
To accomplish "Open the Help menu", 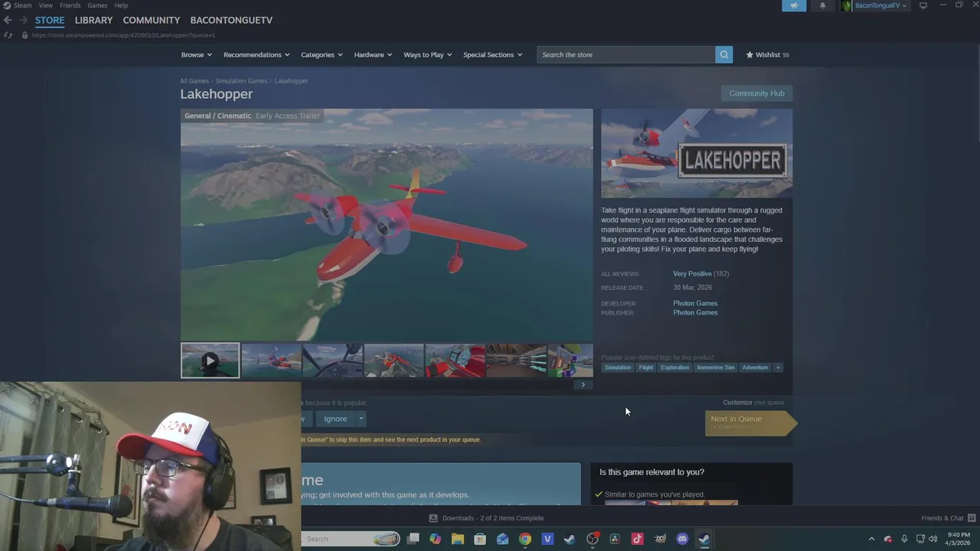I will pos(121,5).
